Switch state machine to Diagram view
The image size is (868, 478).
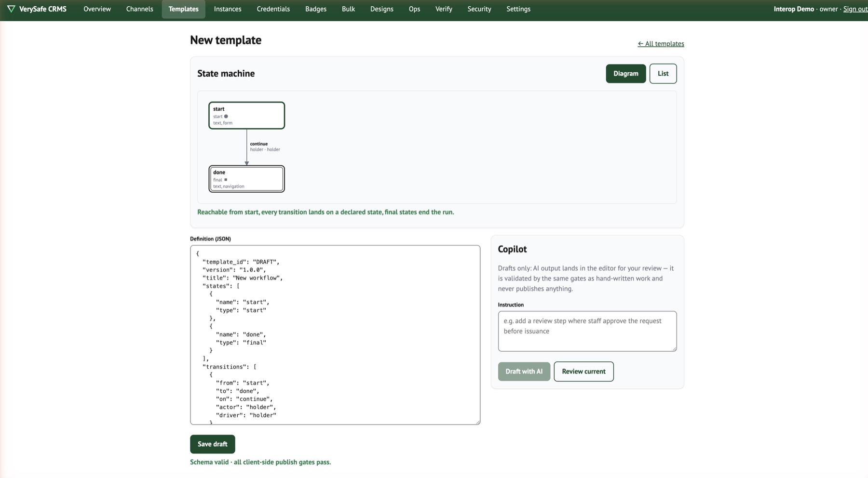[625, 73]
